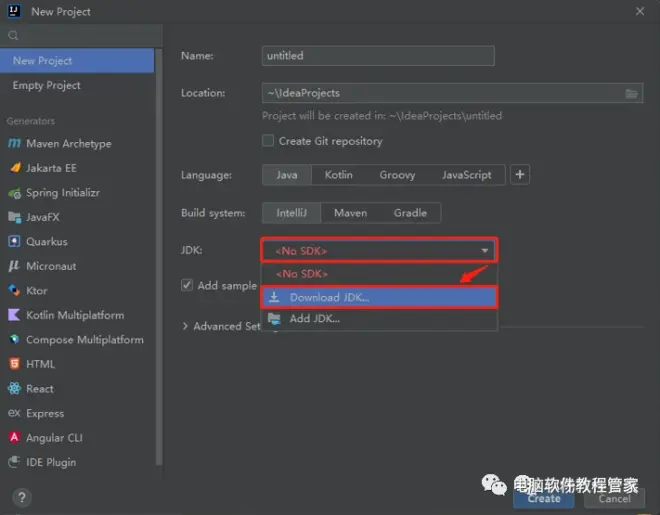Click the Maven Archetype generator icon
The image size is (660, 515).
(14, 144)
